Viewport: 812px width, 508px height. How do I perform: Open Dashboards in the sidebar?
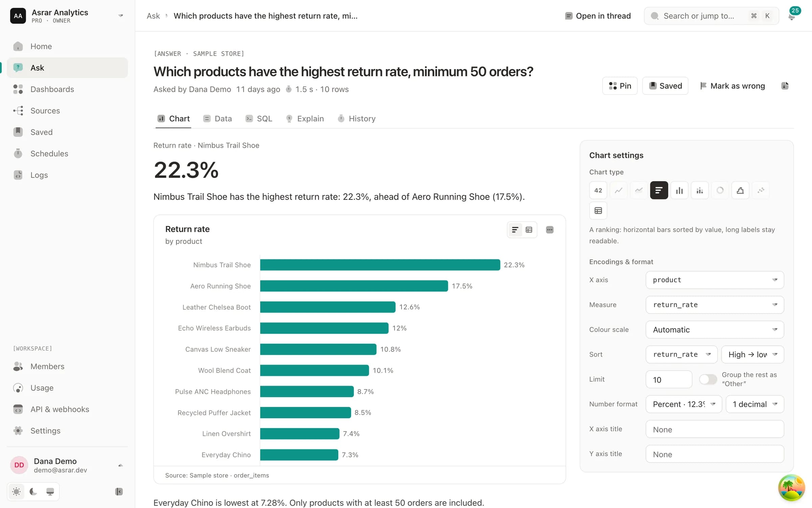point(67,89)
